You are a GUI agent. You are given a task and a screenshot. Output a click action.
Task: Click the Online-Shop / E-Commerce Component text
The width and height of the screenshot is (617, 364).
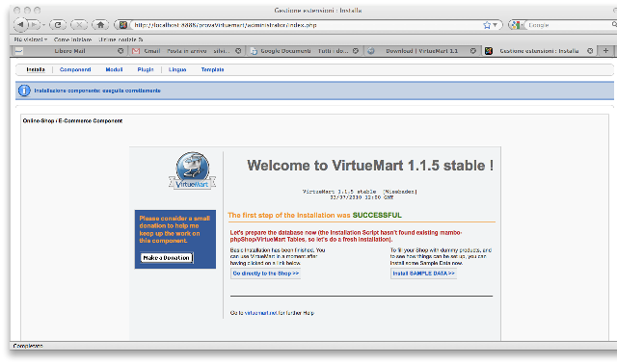pyautogui.click(x=72, y=120)
